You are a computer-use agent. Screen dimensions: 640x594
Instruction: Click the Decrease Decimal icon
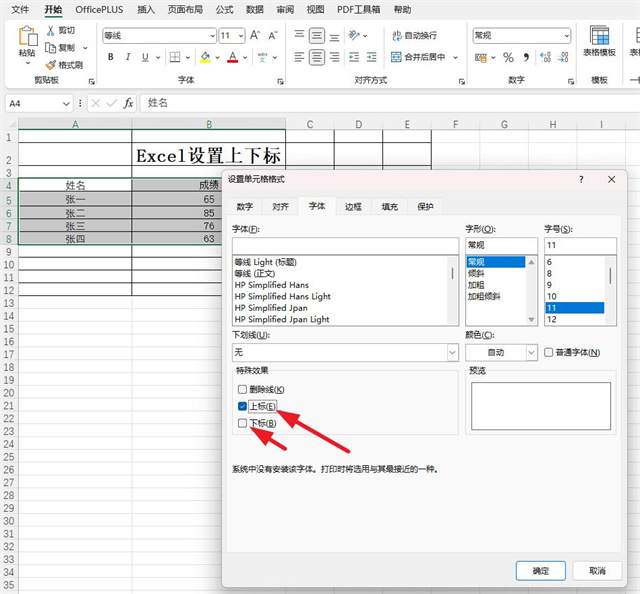563,57
